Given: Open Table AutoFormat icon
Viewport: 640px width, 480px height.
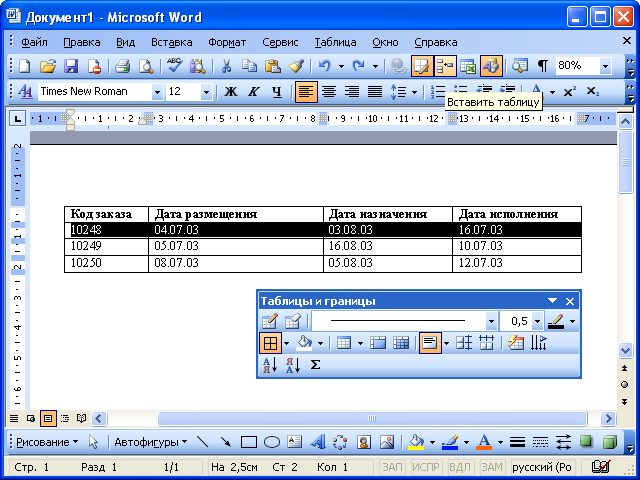Looking at the screenshot, I should (516, 343).
